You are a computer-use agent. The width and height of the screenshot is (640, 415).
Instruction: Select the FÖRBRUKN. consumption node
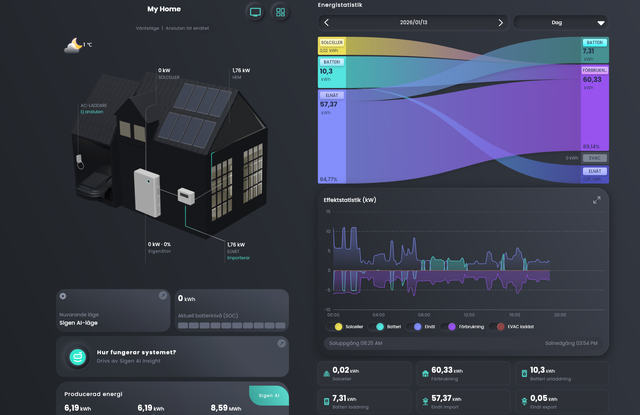coord(595,108)
